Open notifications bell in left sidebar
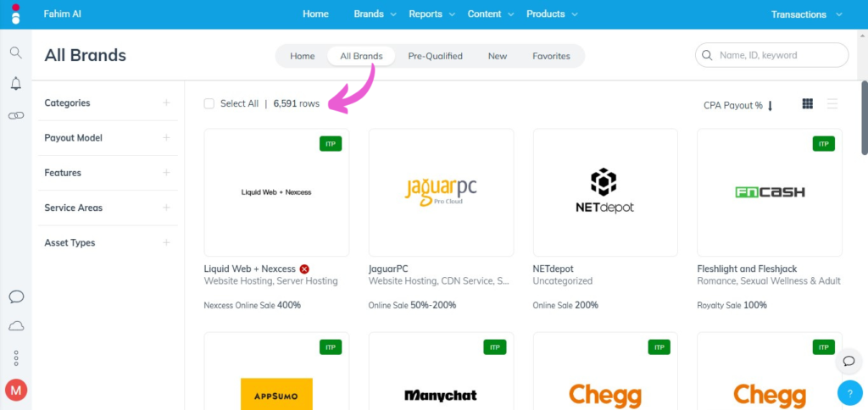Screen dimensions: 868x410 click(16, 84)
